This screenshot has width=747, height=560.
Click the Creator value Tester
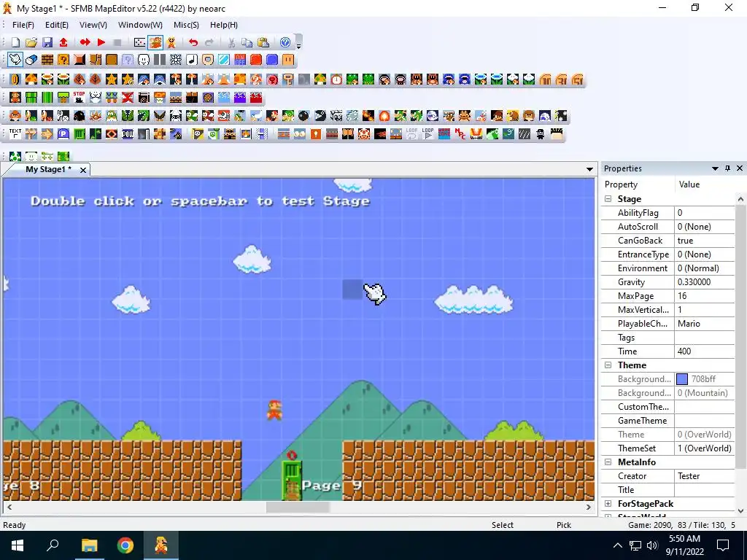pos(704,475)
